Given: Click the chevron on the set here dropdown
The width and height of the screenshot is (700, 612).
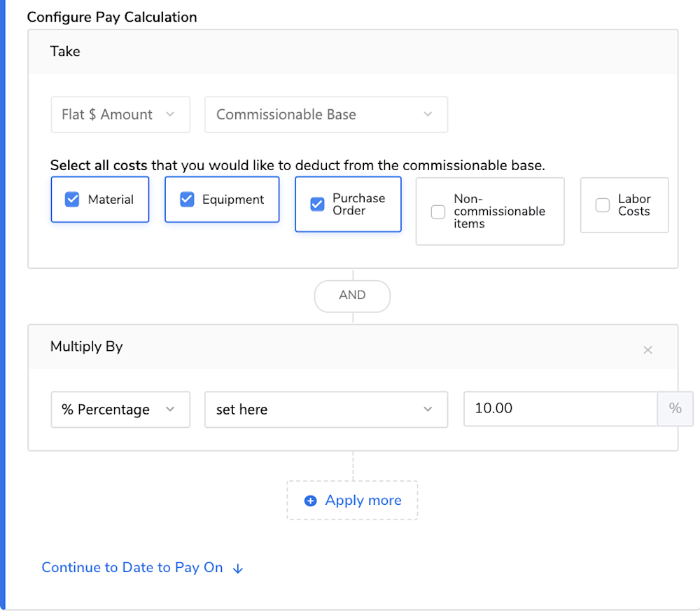Looking at the screenshot, I should pos(428,409).
